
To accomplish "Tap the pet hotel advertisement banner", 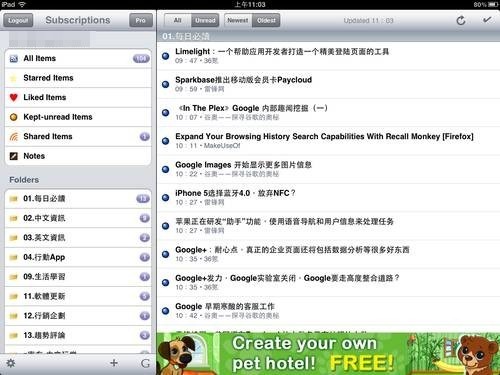I will [328, 354].
